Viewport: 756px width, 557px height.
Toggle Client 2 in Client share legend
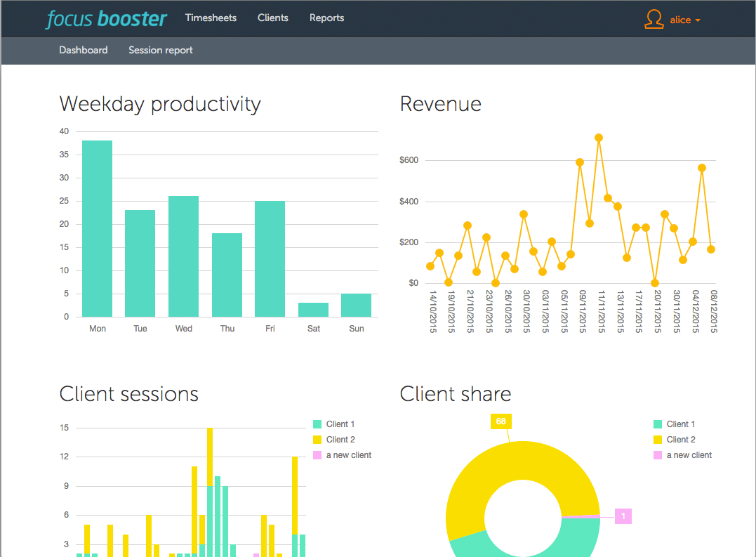pos(681,440)
